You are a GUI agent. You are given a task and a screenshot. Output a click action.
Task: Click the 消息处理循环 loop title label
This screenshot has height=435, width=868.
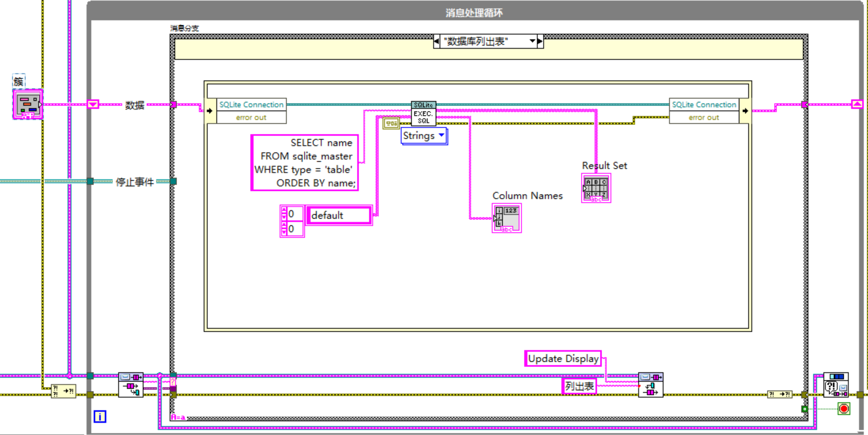474,12
